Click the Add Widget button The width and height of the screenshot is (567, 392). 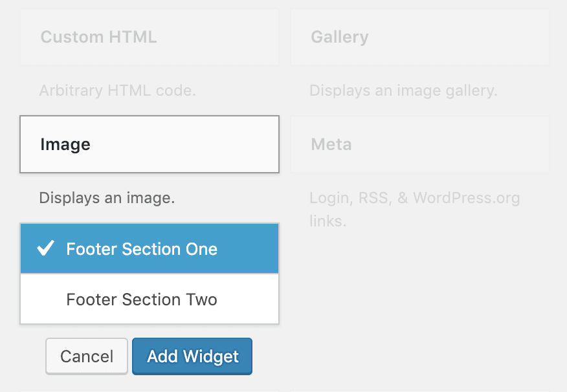point(192,356)
